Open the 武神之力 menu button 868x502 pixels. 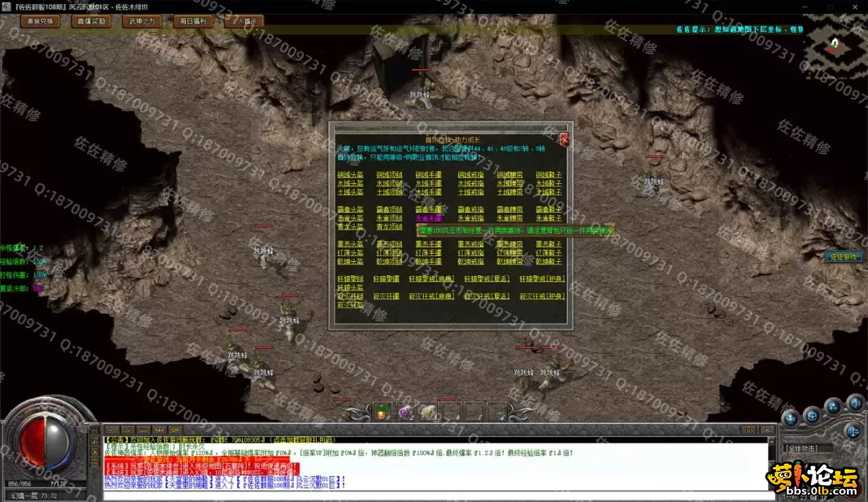[x=142, y=21]
